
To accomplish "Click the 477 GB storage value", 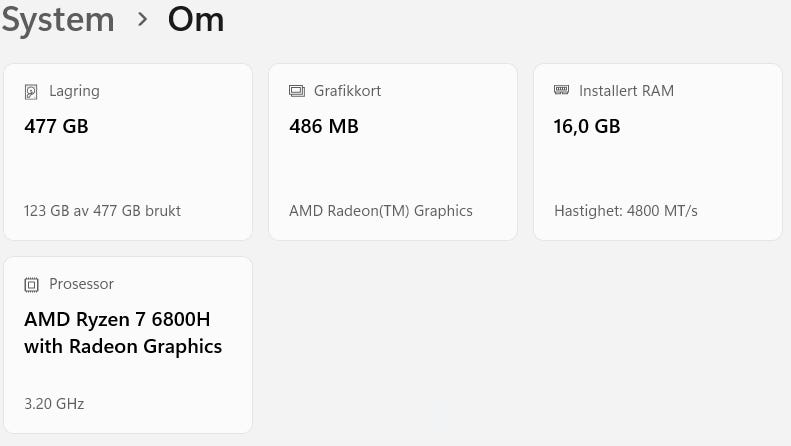I will [x=56, y=126].
